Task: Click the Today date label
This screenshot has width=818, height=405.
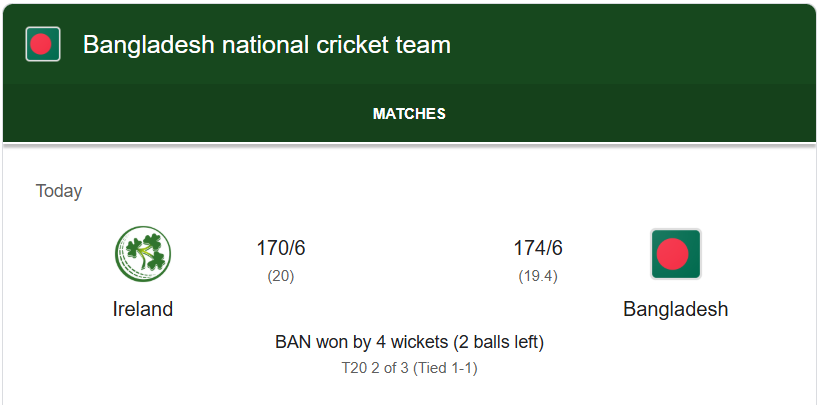Action: click(x=59, y=191)
